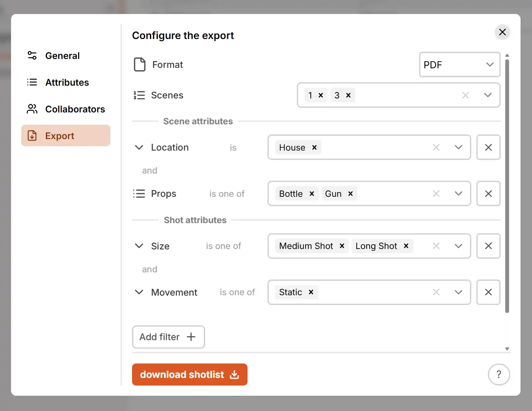Remove the Static movement tag

310,292
